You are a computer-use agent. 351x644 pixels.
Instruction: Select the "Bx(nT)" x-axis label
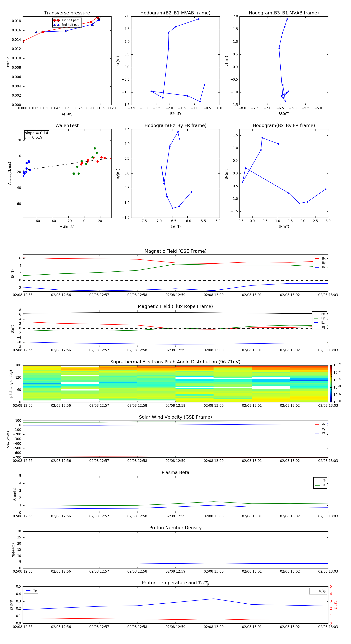(284, 227)
